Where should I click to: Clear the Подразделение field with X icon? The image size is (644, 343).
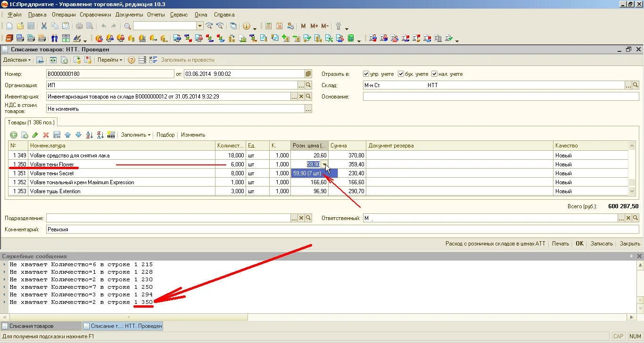pyautogui.click(x=301, y=218)
